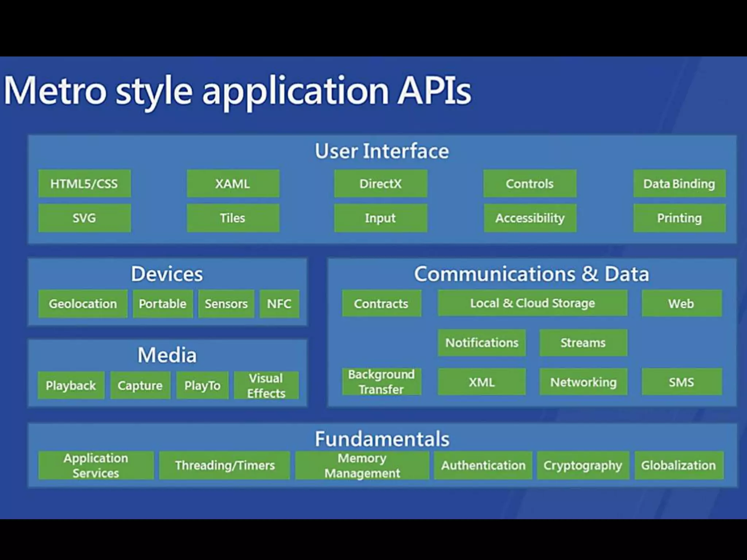The image size is (747, 560).
Task: Select the XAML green box
Action: (x=233, y=183)
